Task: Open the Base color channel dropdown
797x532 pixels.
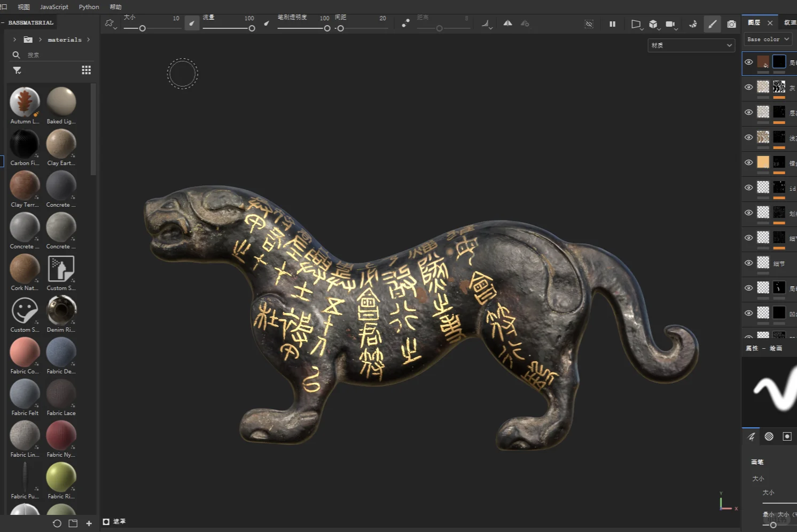Action: pos(768,40)
